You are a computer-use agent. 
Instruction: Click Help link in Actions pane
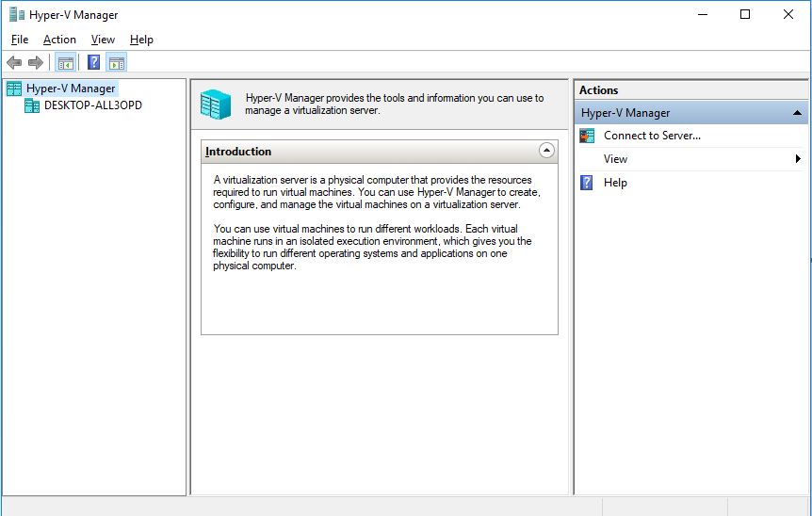coord(615,183)
